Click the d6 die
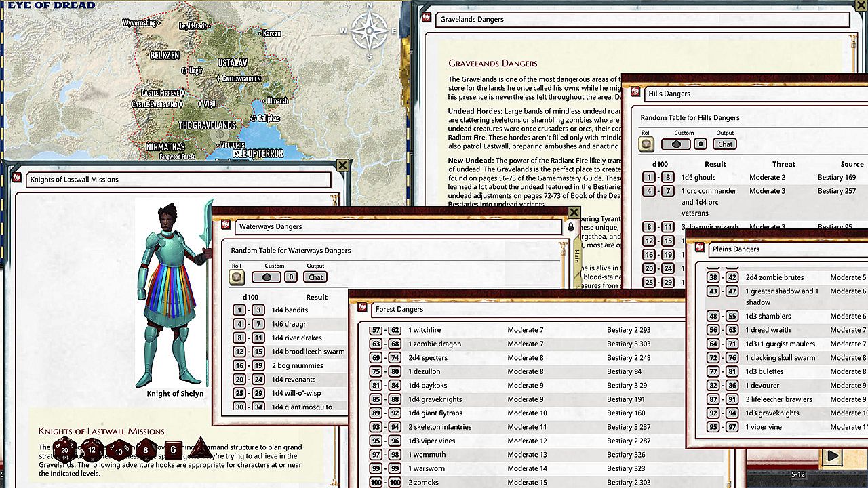 pyautogui.click(x=173, y=449)
